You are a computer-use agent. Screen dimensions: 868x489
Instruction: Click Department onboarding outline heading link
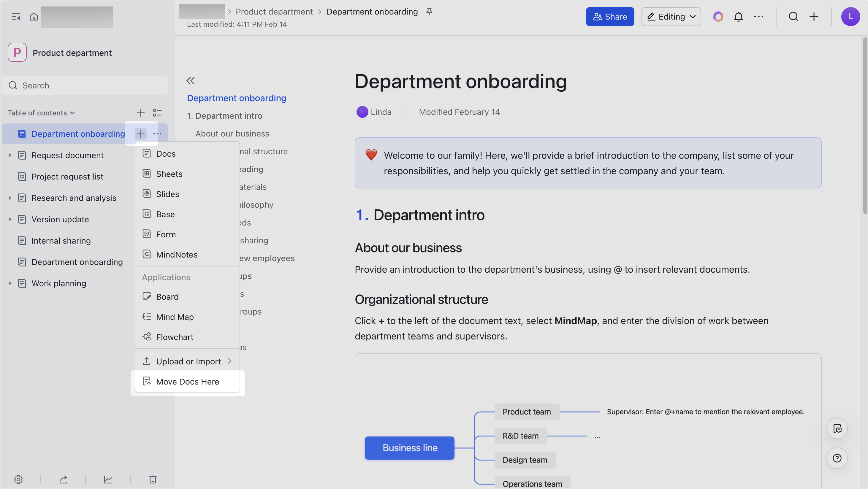[x=237, y=98]
